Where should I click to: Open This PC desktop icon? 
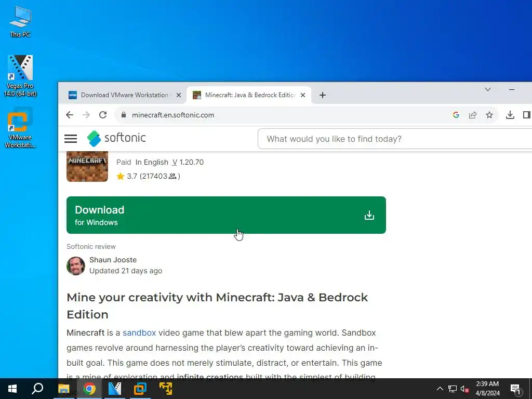click(x=20, y=21)
